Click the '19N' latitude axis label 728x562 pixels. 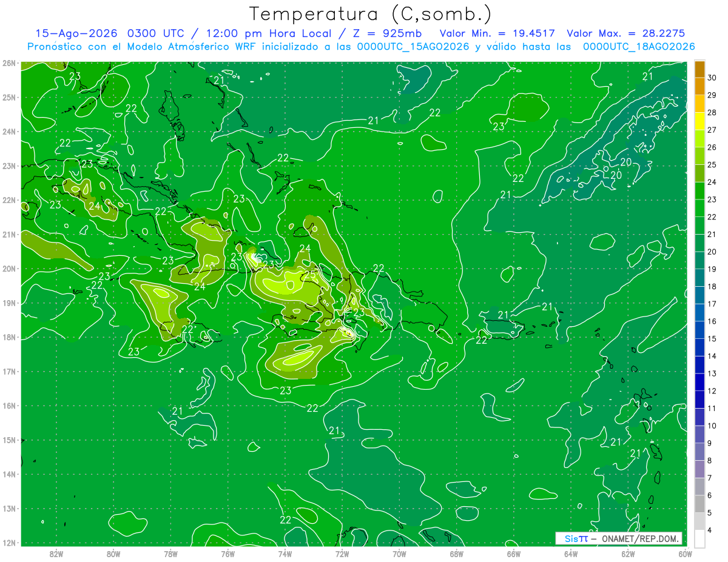click(x=8, y=303)
